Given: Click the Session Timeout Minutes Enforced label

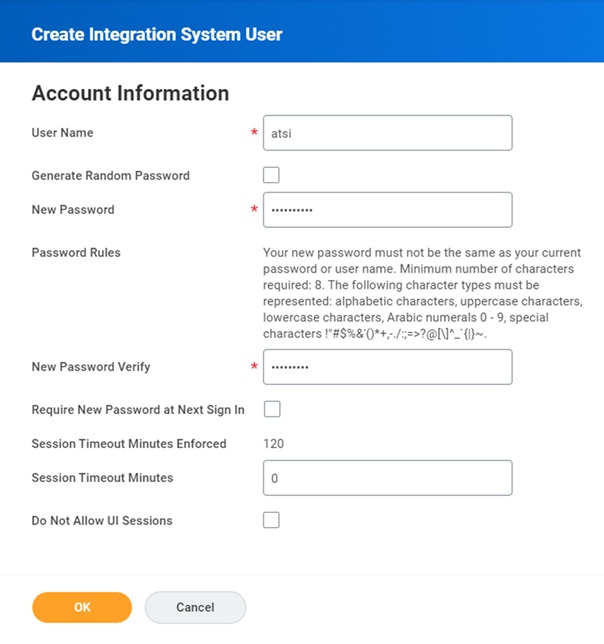Looking at the screenshot, I should (129, 443).
